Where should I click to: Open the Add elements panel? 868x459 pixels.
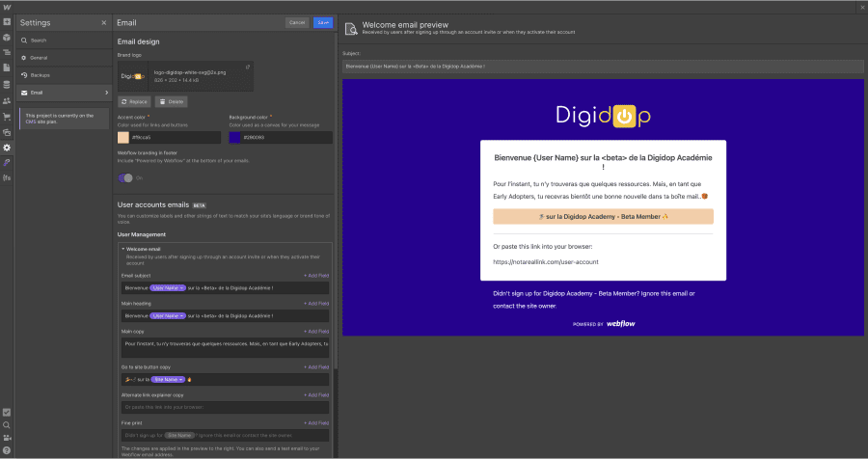pyautogui.click(x=7, y=22)
